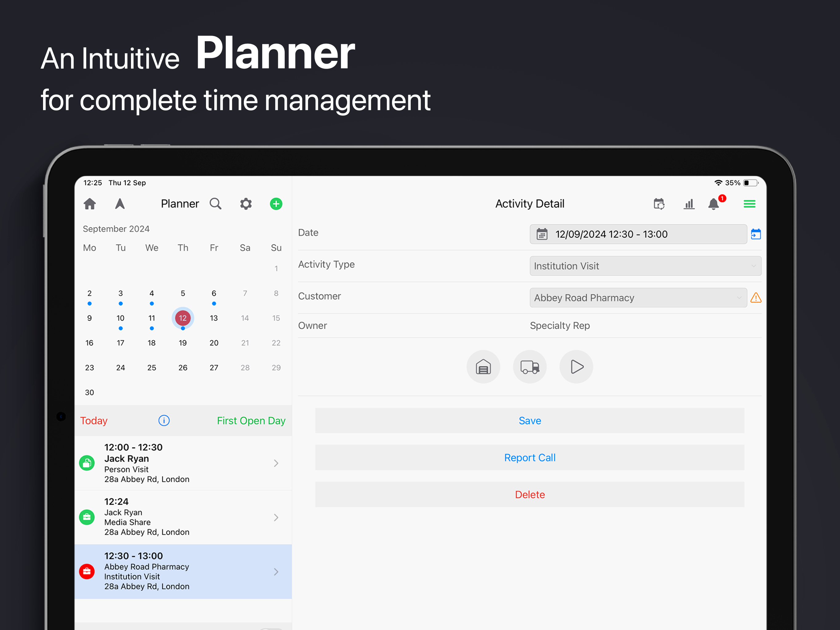Screen dimensions: 840x630
Task: Select Saturday September 28 in calendar
Action: (x=245, y=367)
